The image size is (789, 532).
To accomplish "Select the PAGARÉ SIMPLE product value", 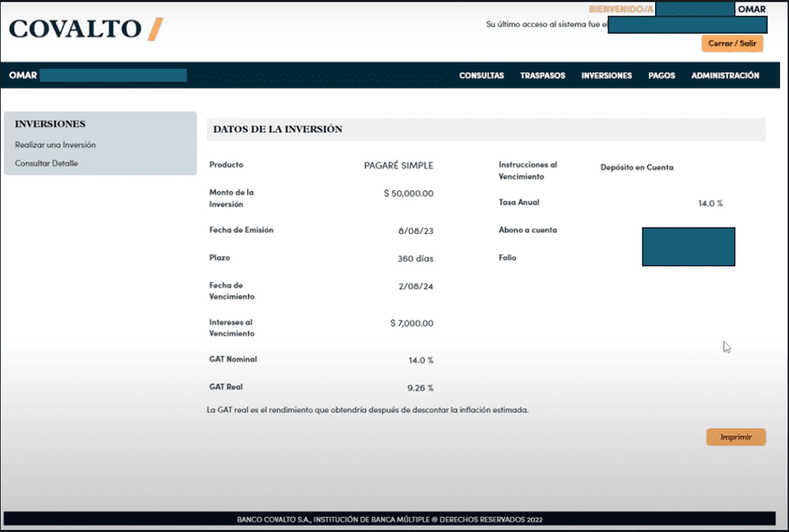I will click(398, 166).
